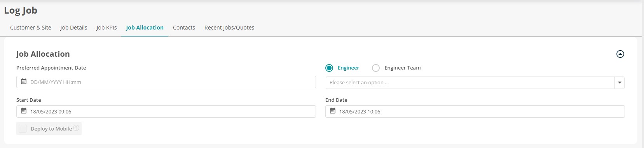Click the Preferred Appointment Date calendar icon
This screenshot has height=148, width=644.
click(24, 82)
